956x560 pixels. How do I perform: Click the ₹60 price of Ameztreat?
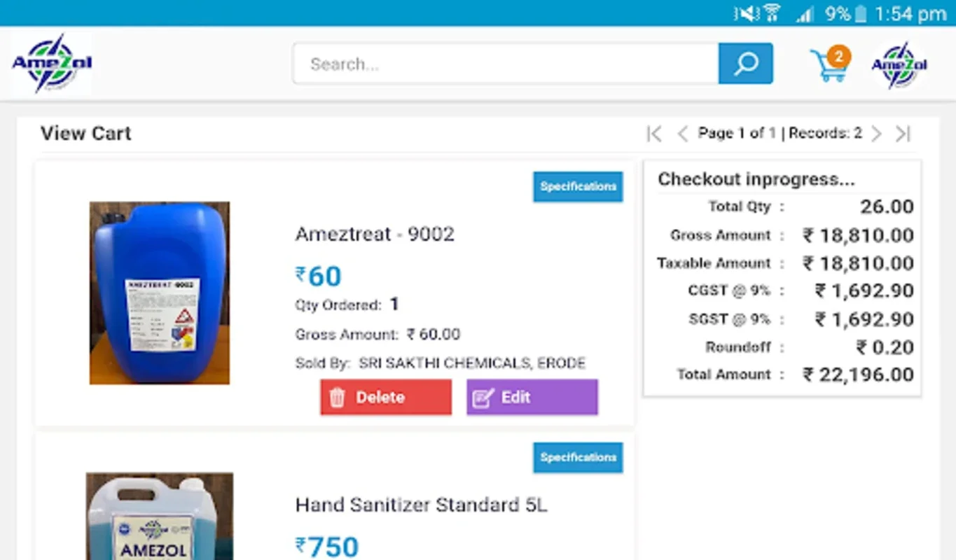(319, 276)
